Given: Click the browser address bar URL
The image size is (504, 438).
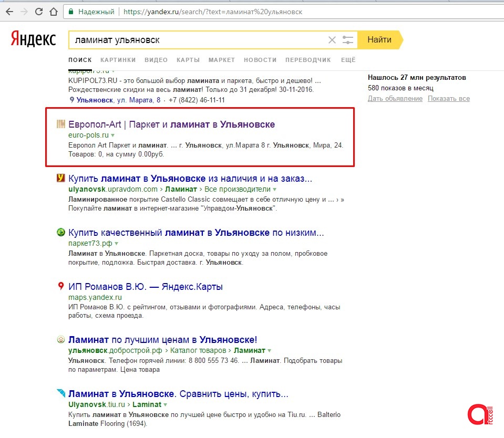Looking at the screenshot, I should [x=213, y=12].
